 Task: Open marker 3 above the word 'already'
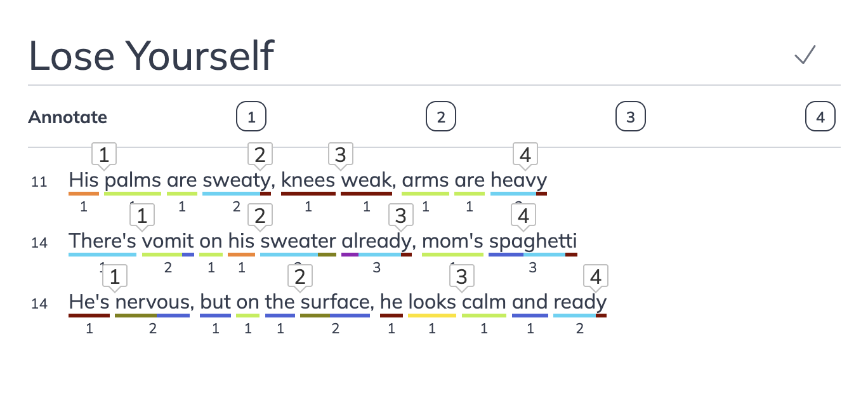(400, 215)
